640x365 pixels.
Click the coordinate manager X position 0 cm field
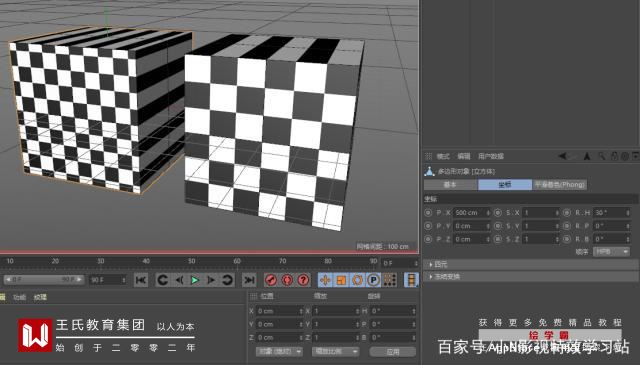[x=279, y=311]
